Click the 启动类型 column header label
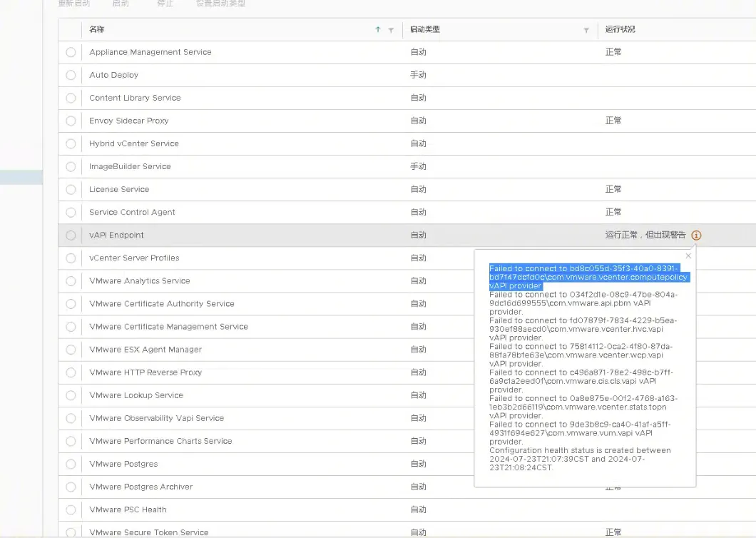 pos(425,29)
